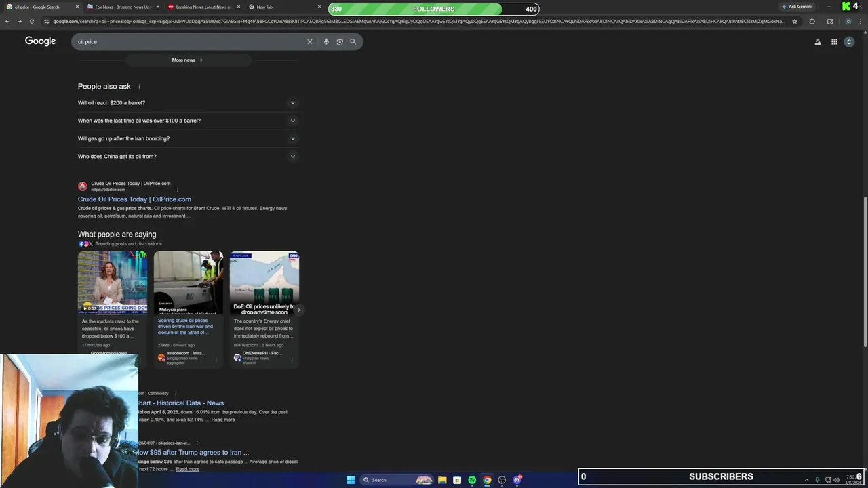
Task: Switch to the CNN Breaking News tab
Action: [x=202, y=7]
